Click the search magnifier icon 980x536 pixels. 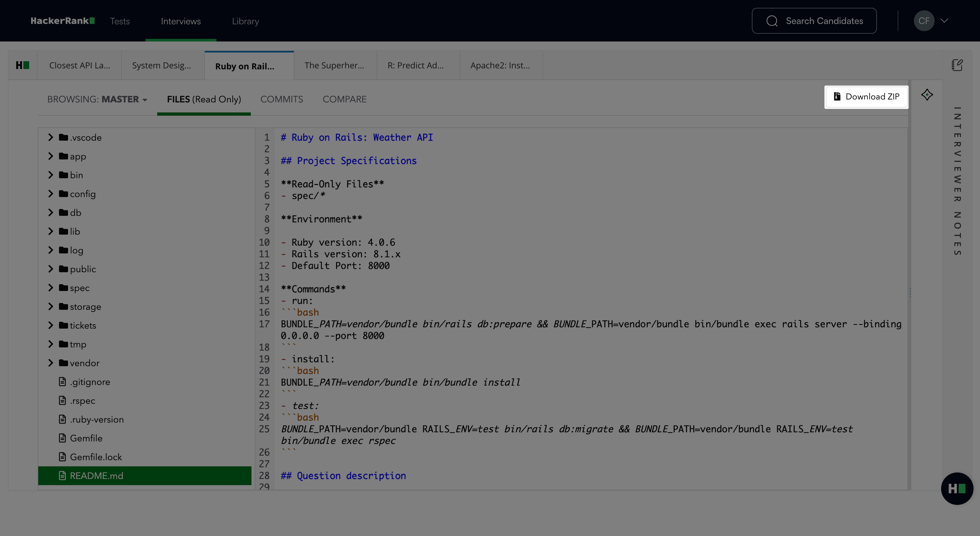click(x=772, y=21)
